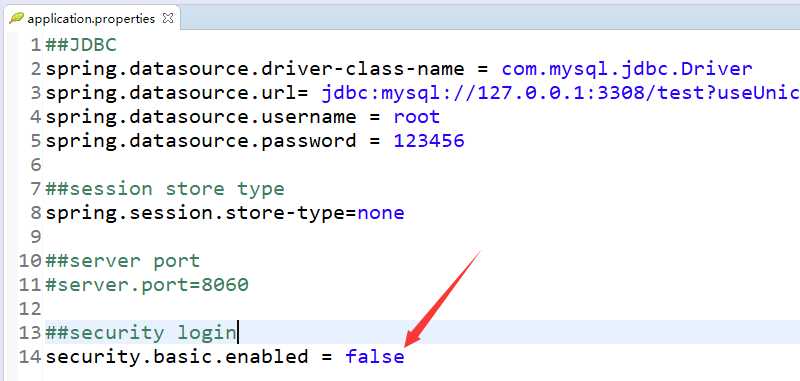Click the ##JDBC comment line

81,45
